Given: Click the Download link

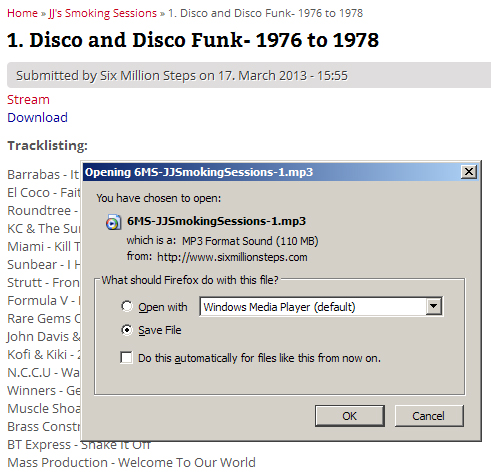Looking at the screenshot, I should [x=37, y=117].
